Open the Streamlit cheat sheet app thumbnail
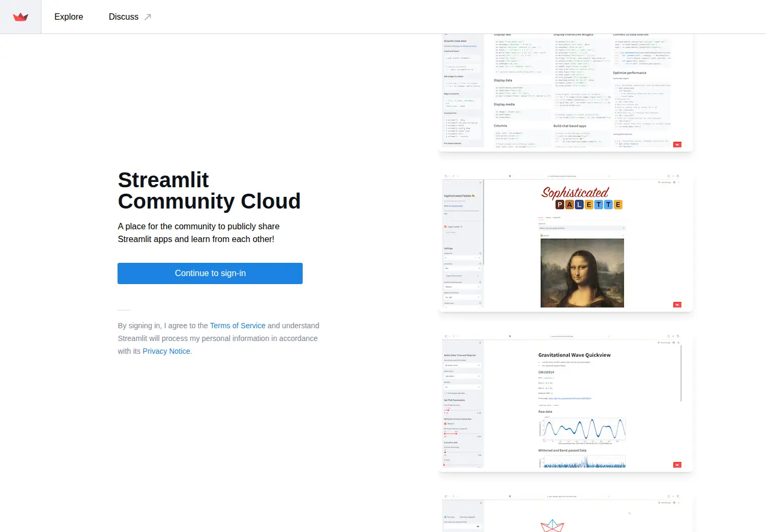766x532 pixels. click(x=565, y=92)
